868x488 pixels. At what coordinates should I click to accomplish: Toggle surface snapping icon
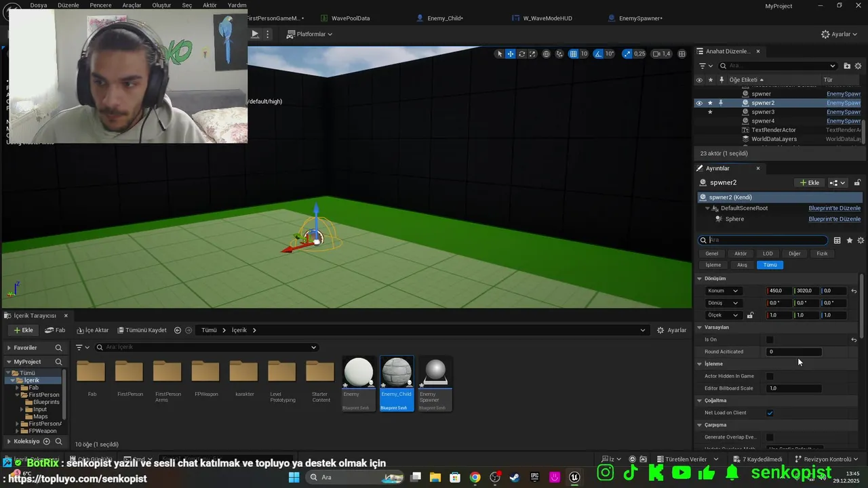(559, 54)
